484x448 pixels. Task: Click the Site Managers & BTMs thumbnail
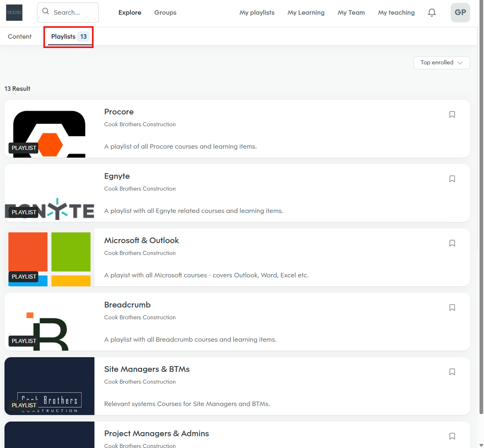49,386
